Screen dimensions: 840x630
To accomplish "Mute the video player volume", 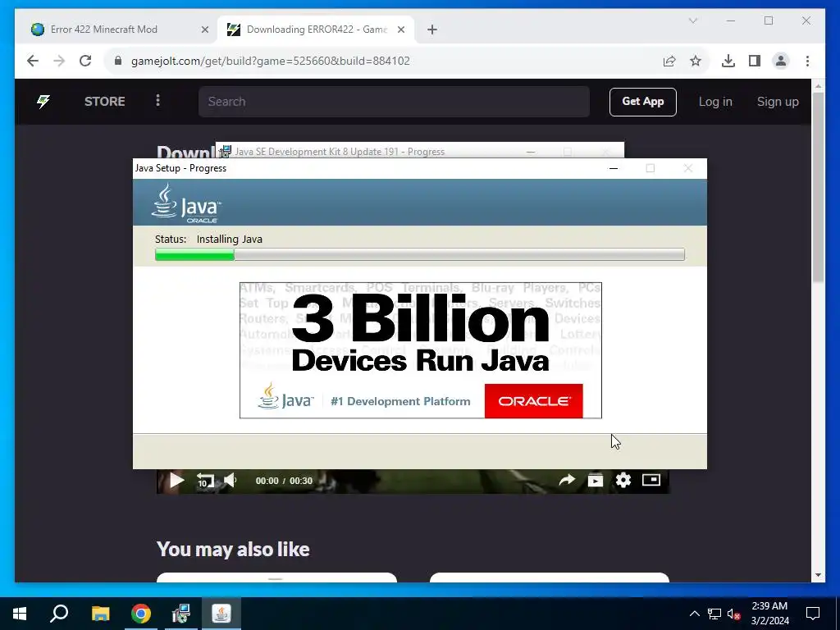I will click(231, 481).
